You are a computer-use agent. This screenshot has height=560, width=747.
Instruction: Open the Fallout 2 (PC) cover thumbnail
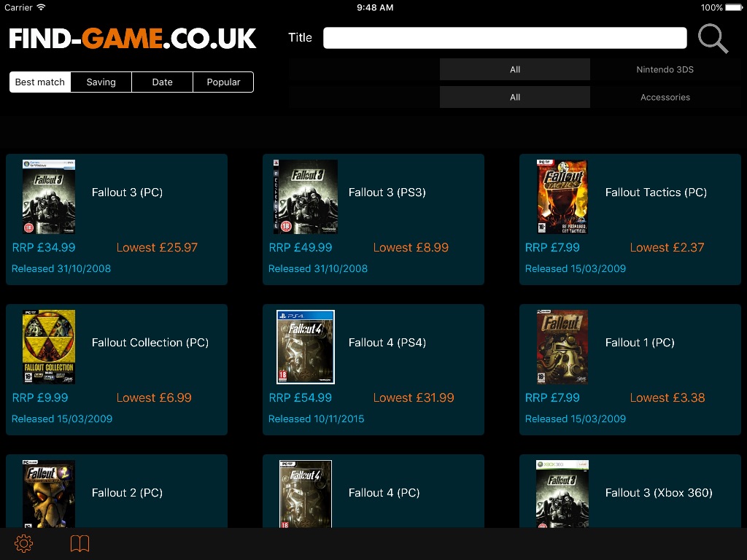pos(49,494)
